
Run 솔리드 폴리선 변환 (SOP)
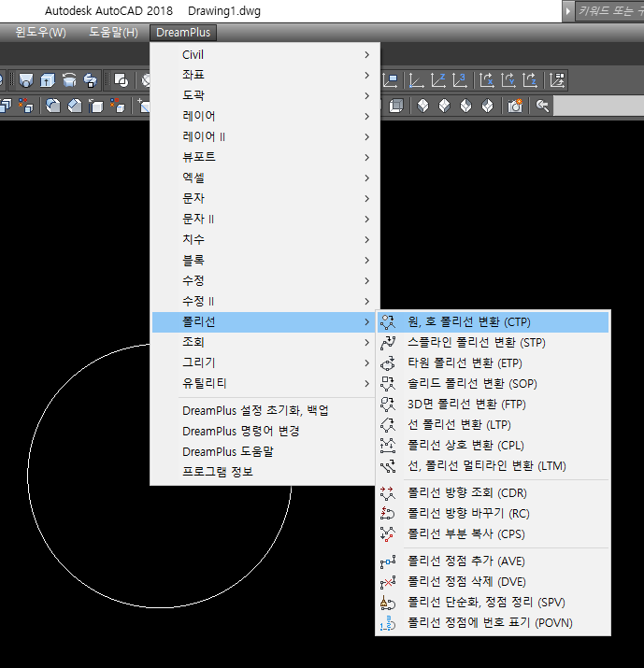point(494,383)
